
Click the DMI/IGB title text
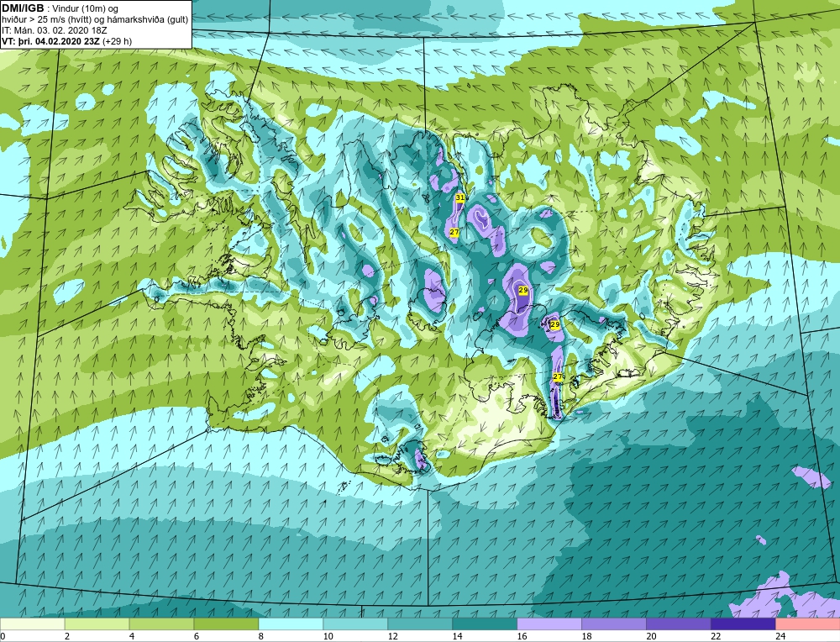tap(23, 8)
